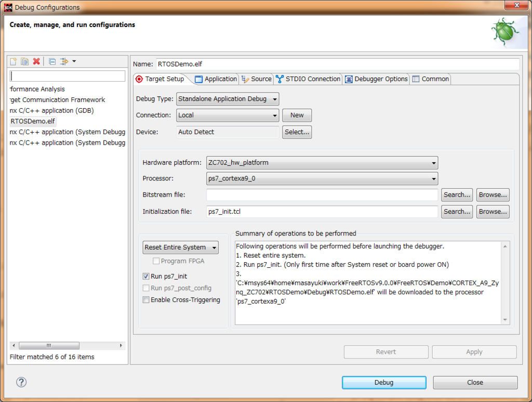Expand the Hardware platform dropdown
The width and height of the screenshot is (532, 402).
(x=322, y=163)
